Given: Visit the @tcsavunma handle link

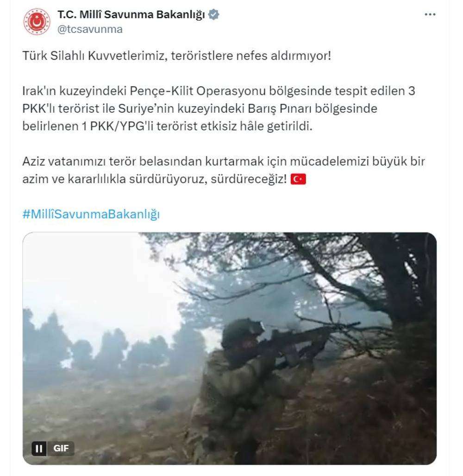Looking at the screenshot, I should pyautogui.click(x=90, y=29).
